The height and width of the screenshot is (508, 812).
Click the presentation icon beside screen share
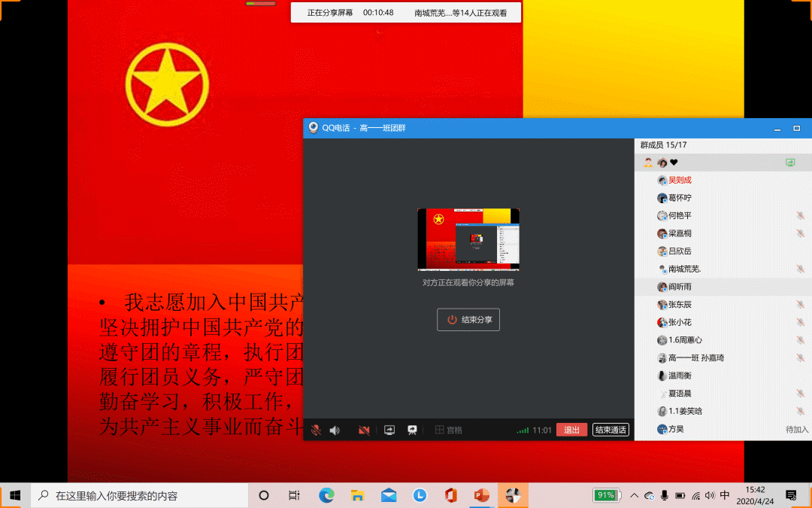tap(412, 430)
